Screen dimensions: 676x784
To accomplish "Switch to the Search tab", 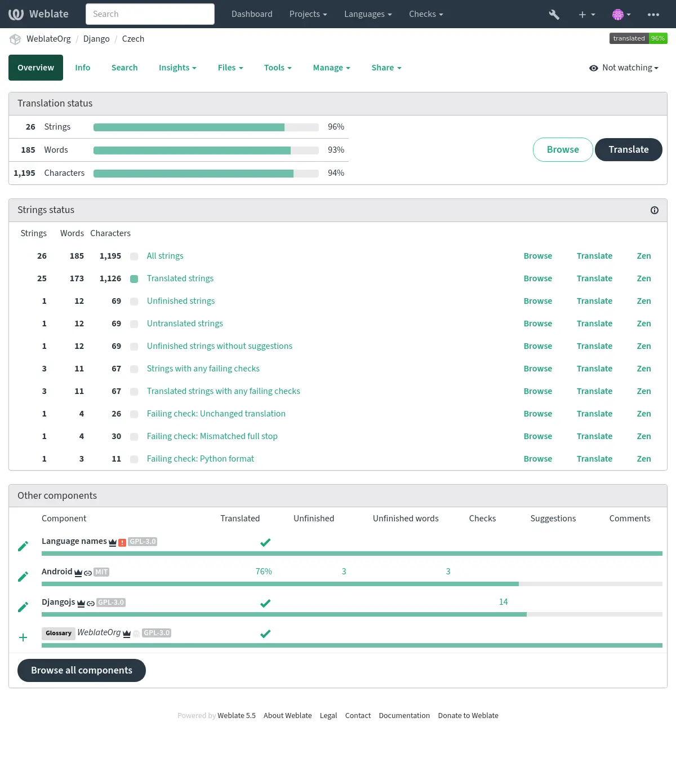I will click(x=124, y=68).
